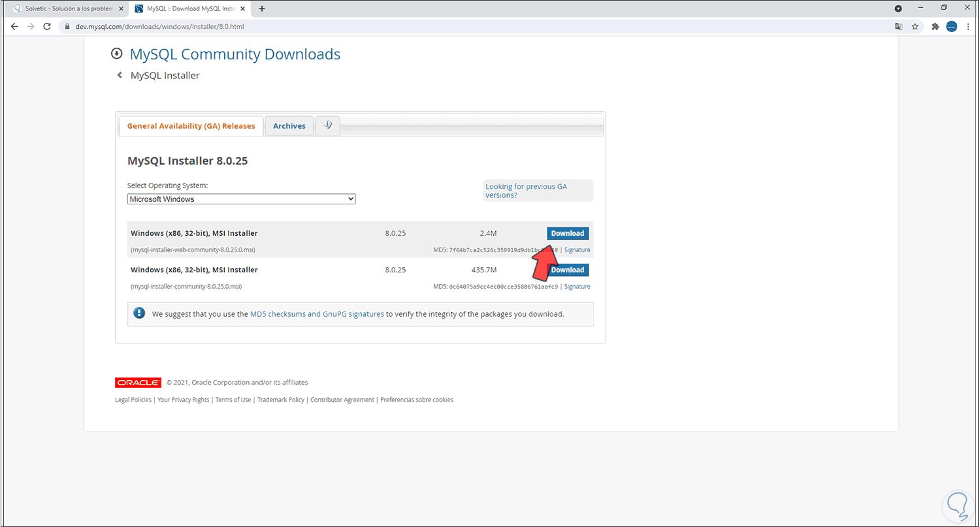Click the browser forward arrow

point(31,27)
